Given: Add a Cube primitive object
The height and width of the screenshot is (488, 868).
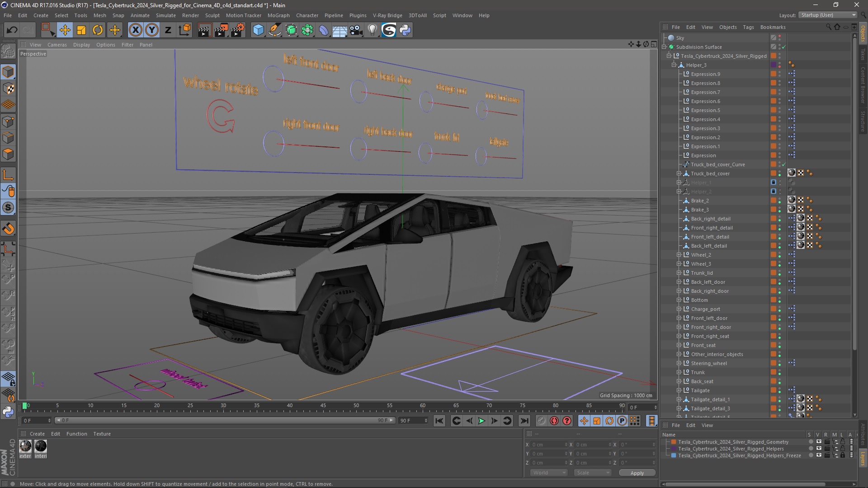Looking at the screenshot, I should point(258,30).
